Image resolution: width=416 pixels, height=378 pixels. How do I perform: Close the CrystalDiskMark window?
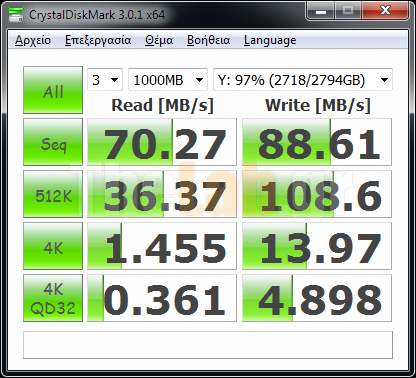385,11
